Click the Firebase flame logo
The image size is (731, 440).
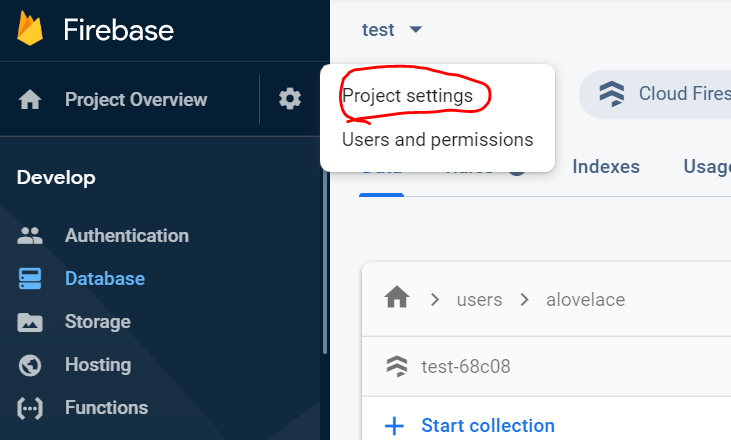[x=30, y=29]
